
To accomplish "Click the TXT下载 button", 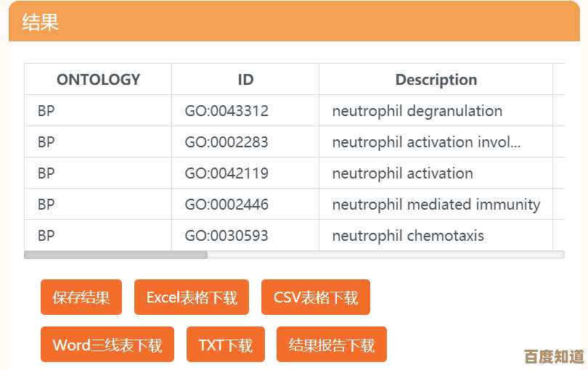I will 226,345.
